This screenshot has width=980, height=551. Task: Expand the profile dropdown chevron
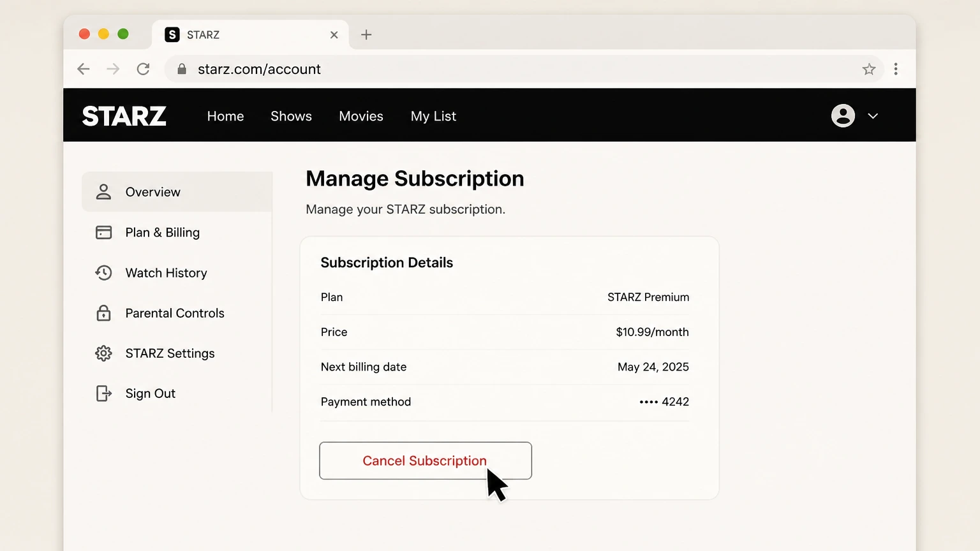coord(873,116)
